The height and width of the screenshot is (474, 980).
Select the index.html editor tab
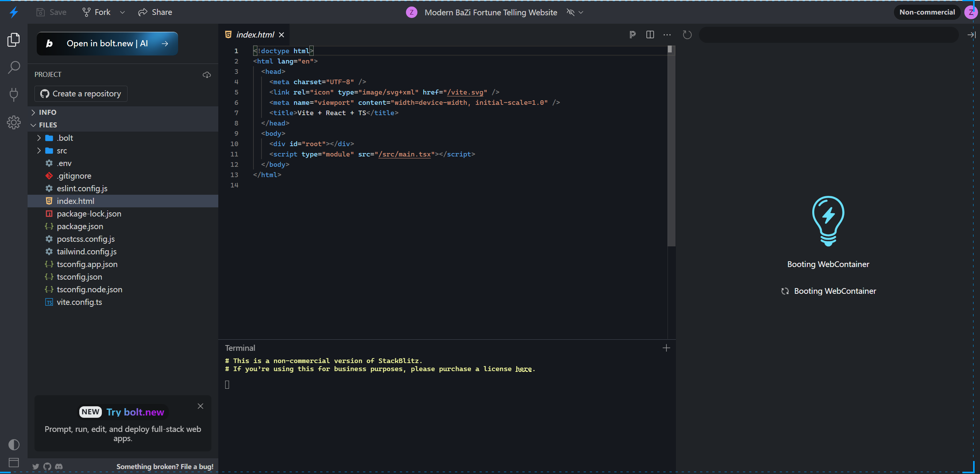(255, 35)
